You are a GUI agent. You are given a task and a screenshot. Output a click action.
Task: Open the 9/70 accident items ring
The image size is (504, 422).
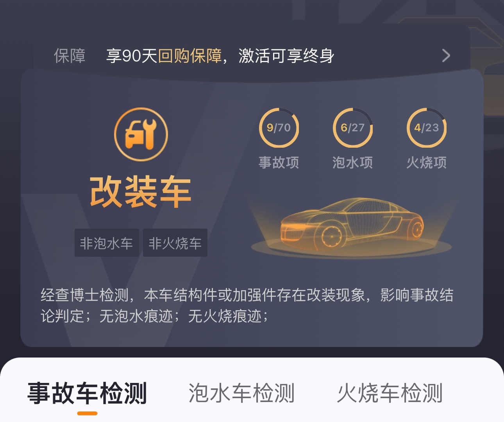point(279,128)
